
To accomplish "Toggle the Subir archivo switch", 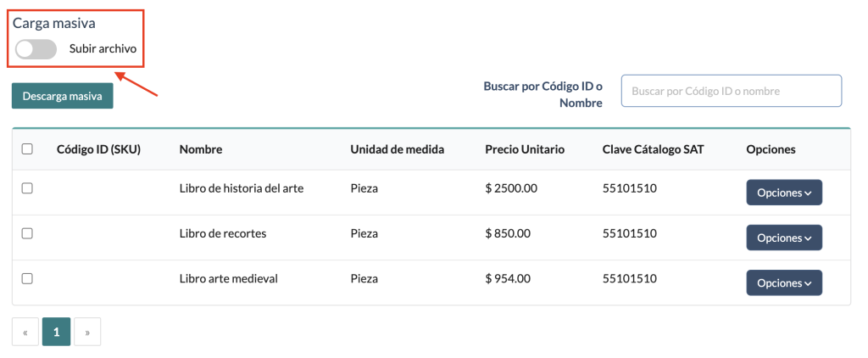I will click(36, 49).
